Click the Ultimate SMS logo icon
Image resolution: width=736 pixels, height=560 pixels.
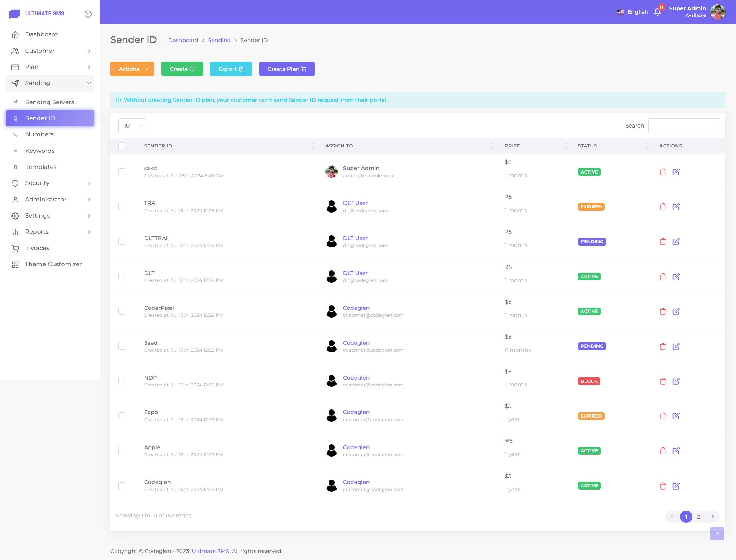tap(15, 14)
